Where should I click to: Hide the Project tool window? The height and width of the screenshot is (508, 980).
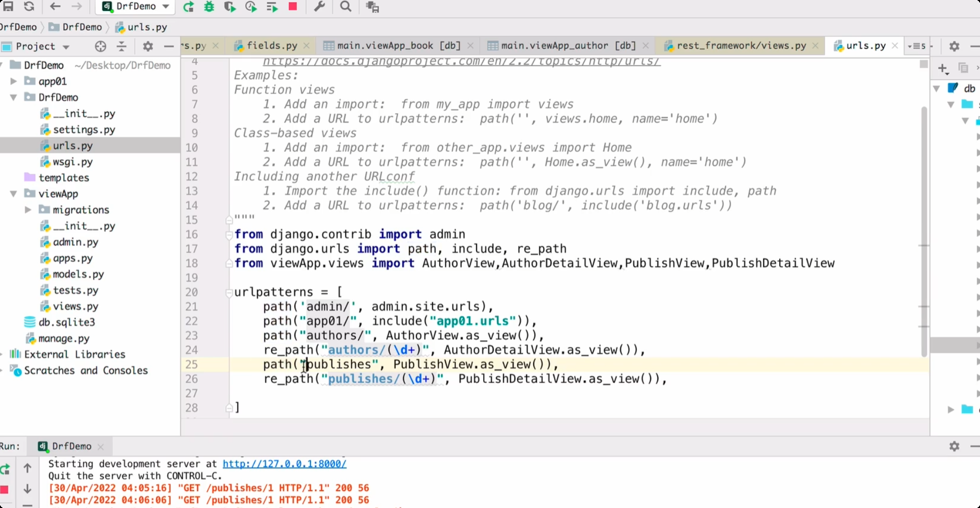[x=169, y=47]
